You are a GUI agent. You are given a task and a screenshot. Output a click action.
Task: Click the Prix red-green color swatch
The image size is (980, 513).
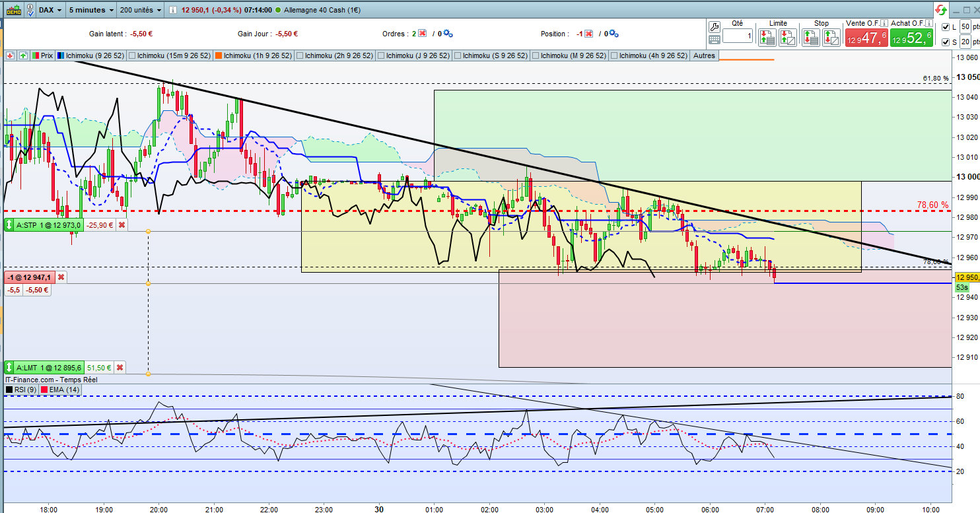click(x=36, y=56)
